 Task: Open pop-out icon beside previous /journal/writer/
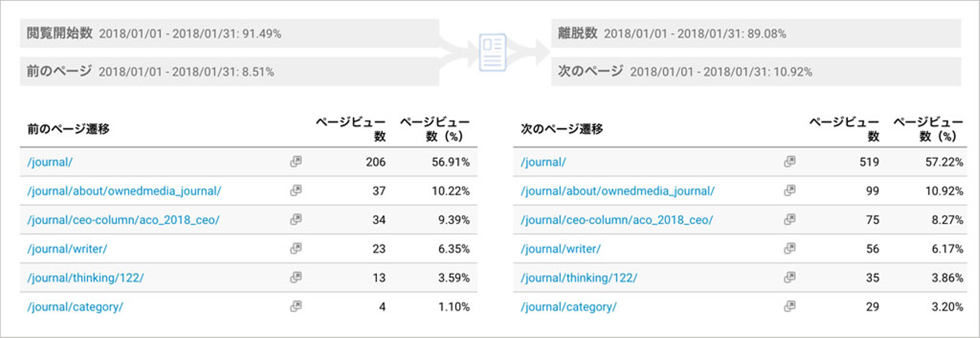[x=295, y=249]
